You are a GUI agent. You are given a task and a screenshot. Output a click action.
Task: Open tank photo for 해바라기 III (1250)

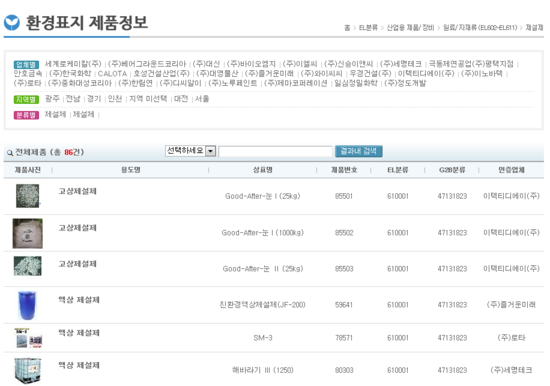point(28,370)
